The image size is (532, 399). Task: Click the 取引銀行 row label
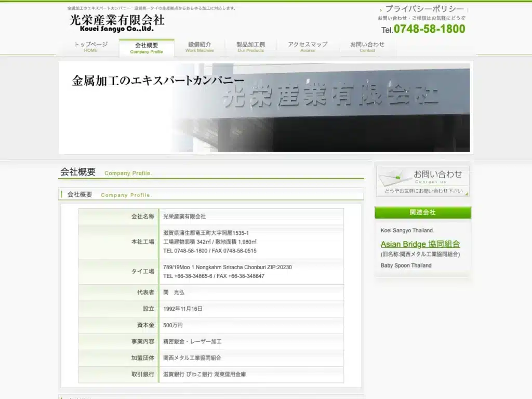click(x=143, y=374)
